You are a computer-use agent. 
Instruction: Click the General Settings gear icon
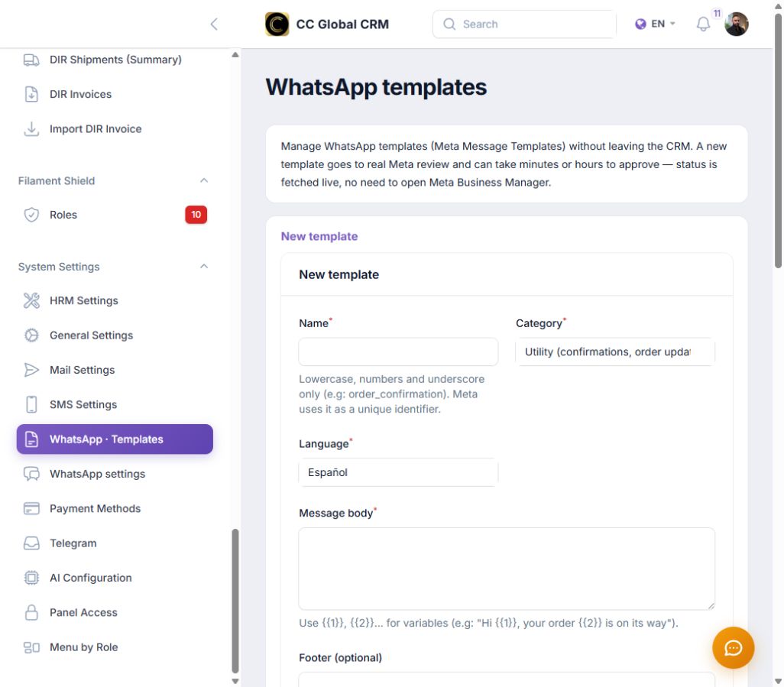(31, 335)
